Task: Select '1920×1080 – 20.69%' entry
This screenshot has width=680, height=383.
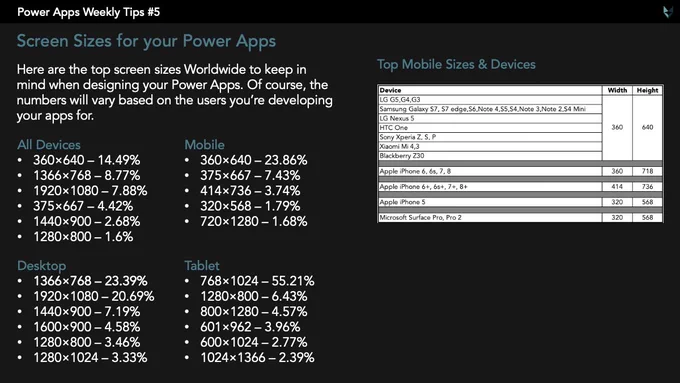Action: click(93, 296)
